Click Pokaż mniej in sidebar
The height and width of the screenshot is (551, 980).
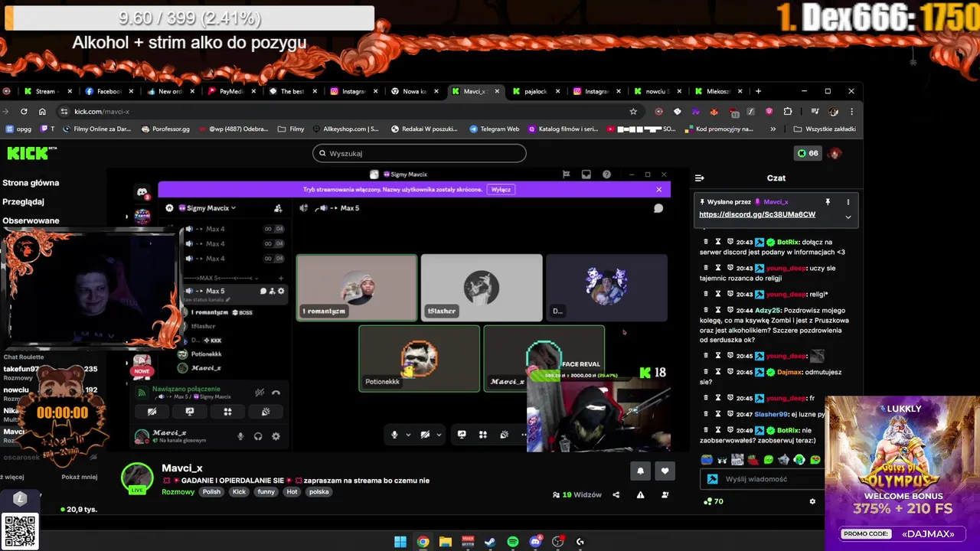click(x=80, y=477)
